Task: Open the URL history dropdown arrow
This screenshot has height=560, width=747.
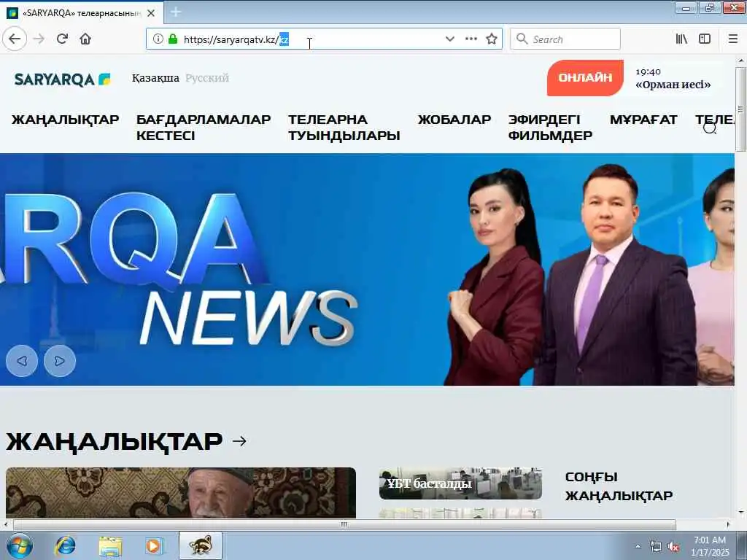Action: tap(449, 39)
